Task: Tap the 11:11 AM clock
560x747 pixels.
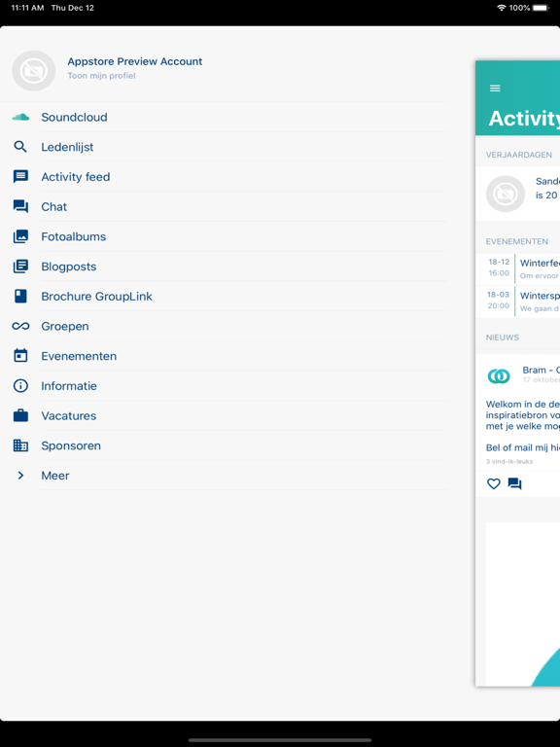Action: click(27, 8)
